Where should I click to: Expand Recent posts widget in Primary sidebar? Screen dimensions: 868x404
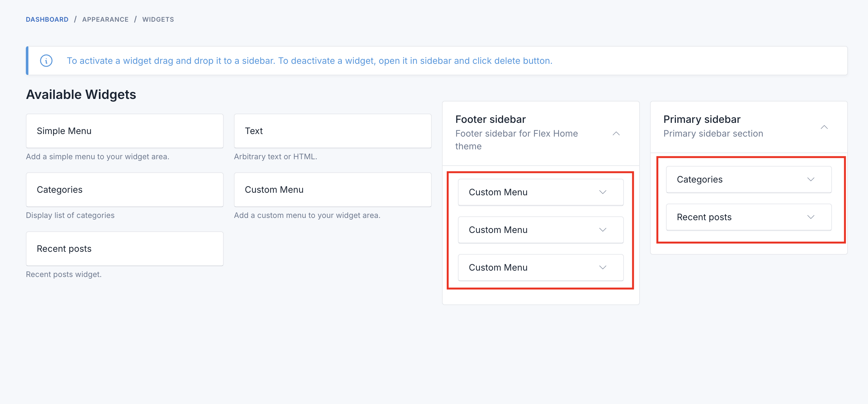coord(810,217)
